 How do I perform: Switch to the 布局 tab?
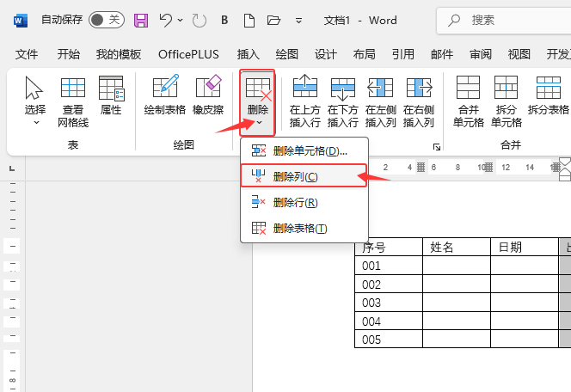click(364, 55)
